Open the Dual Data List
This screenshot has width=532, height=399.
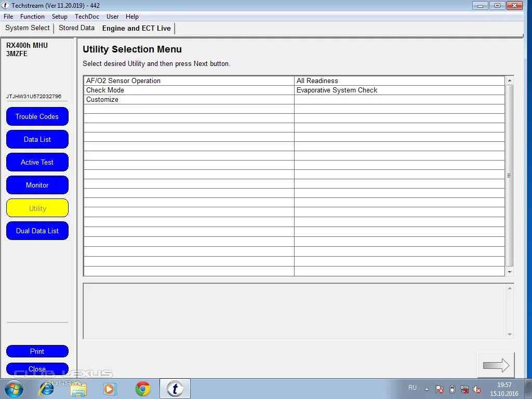[37, 231]
